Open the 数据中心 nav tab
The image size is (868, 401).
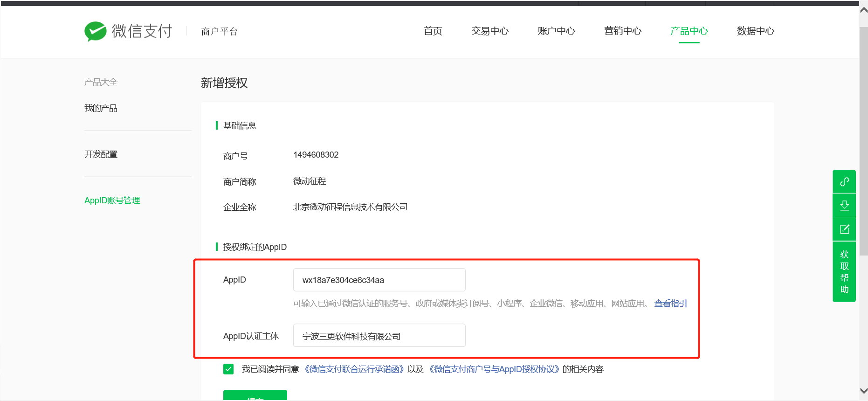coord(756,31)
